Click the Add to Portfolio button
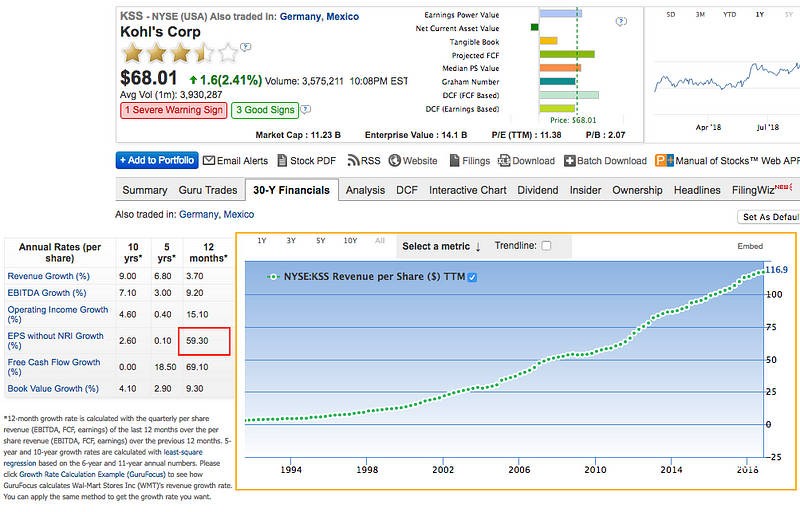 tap(157, 160)
